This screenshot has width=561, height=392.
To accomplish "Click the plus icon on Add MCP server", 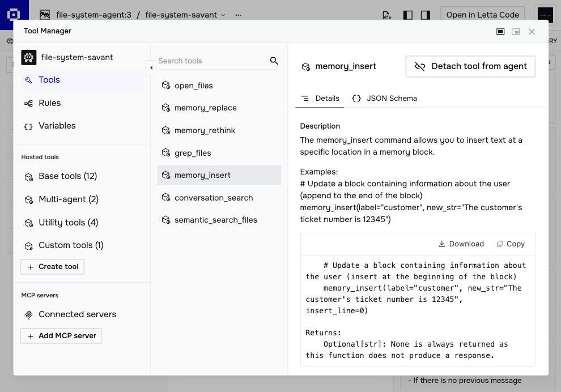I will (x=31, y=336).
